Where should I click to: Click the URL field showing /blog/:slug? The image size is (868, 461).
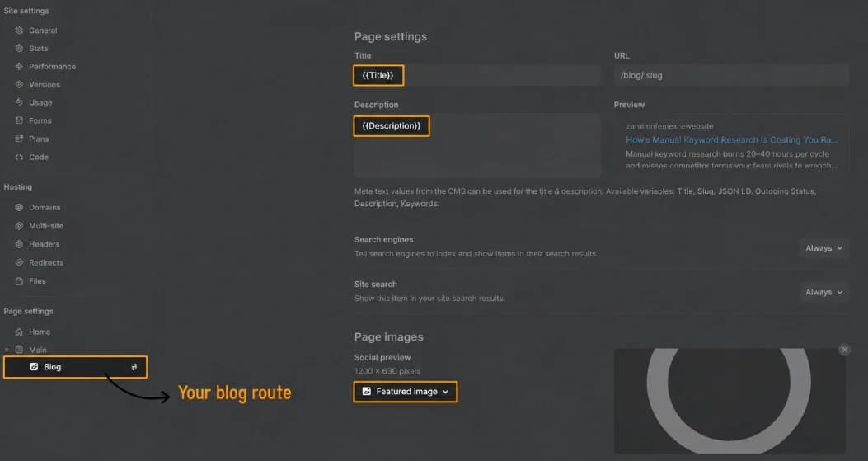coord(730,75)
